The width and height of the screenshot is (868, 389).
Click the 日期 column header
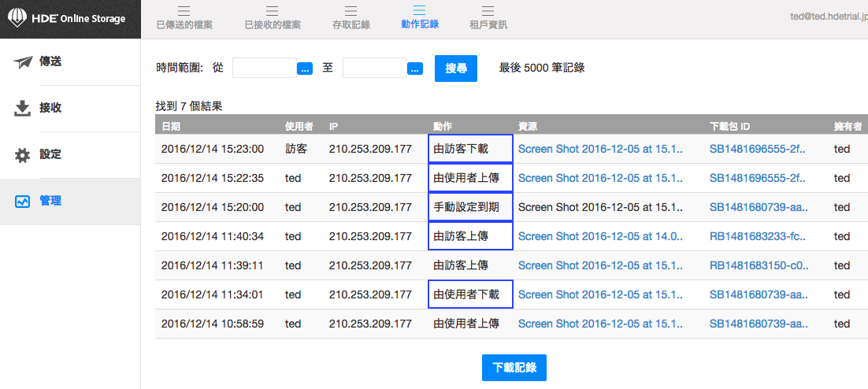(170, 127)
